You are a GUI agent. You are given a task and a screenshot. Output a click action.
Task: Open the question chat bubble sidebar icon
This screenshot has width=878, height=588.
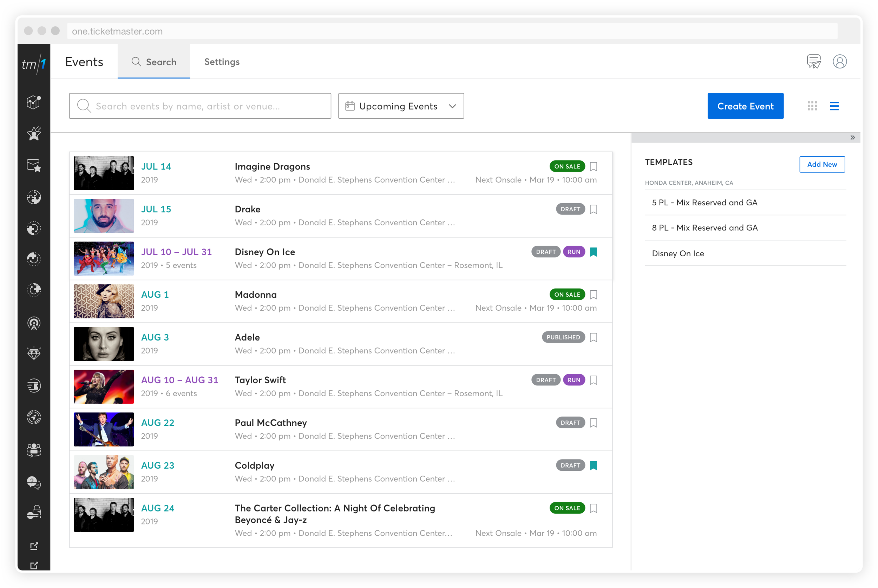point(34,482)
